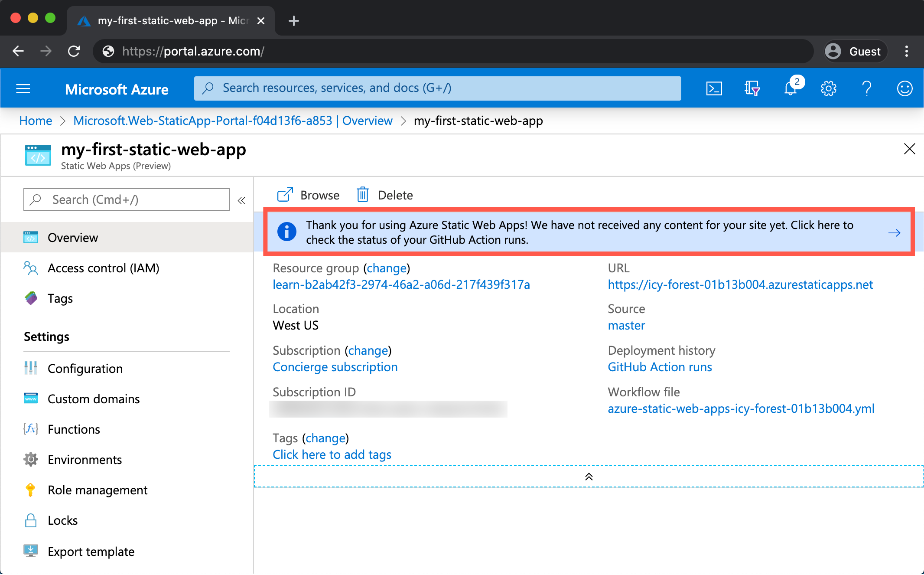
Task: Collapse the left resource menu
Action: 241,200
